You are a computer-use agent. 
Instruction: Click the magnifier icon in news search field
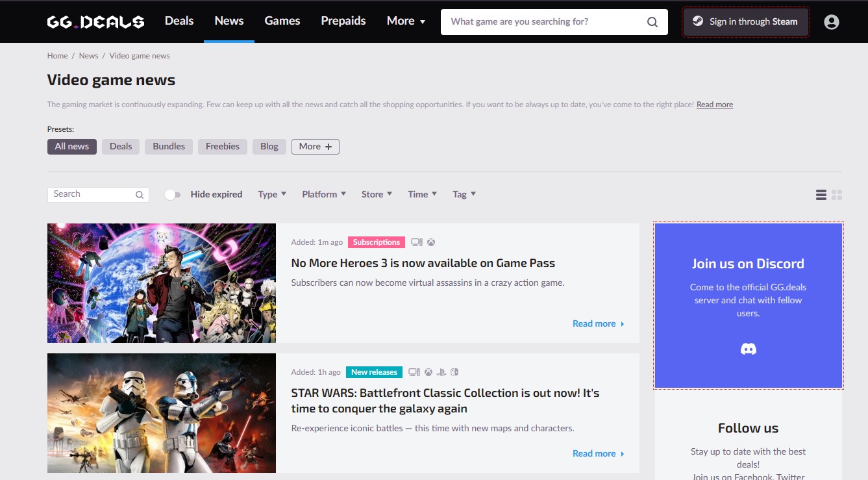point(140,195)
